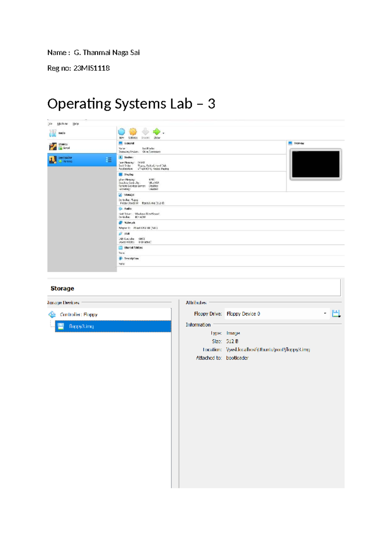Open the dropdown arrow beside Show
Screen dimensions: 392x554
[x=163, y=133]
